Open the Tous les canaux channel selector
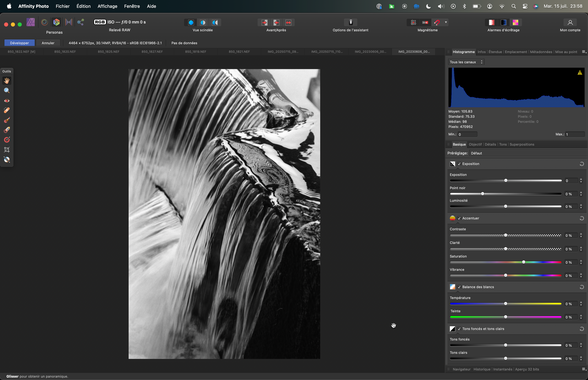 (466, 62)
